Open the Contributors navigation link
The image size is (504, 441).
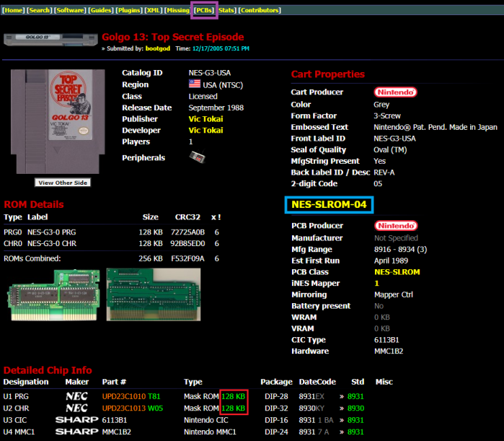click(260, 10)
